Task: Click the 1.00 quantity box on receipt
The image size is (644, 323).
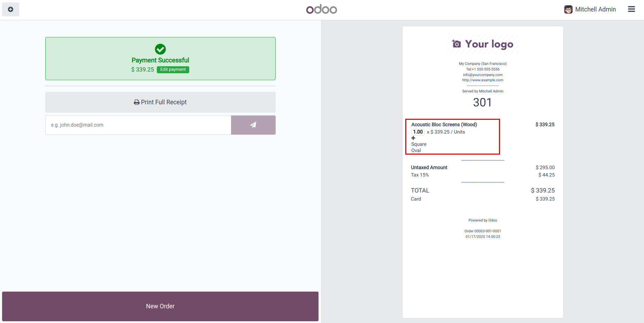Action: [x=418, y=132]
